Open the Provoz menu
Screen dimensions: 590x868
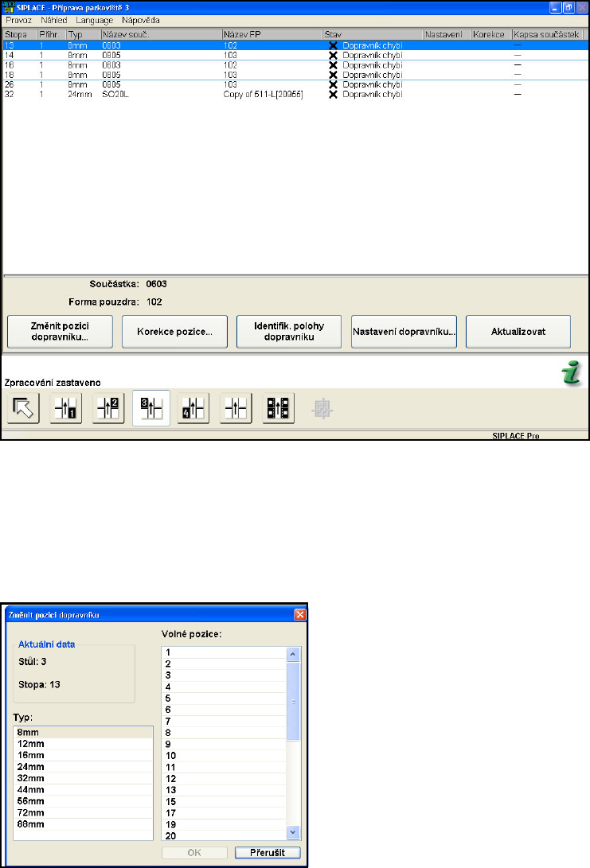tap(19, 21)
